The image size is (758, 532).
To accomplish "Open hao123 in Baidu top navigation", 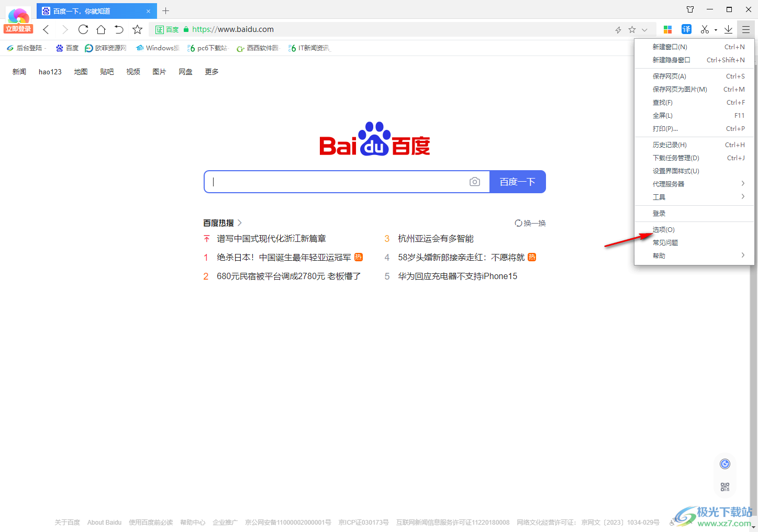I will pos(50,72).
